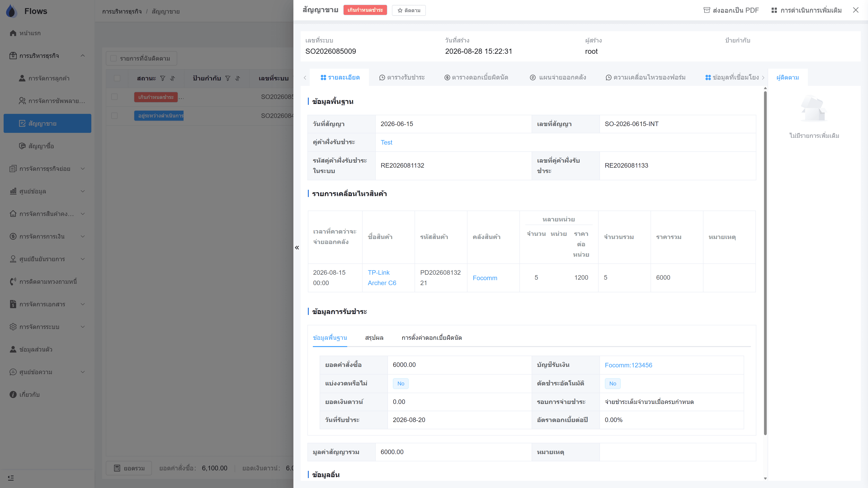The image size is (868, 488).
Task: Close the สัญญาขาย detail drawer
Action: (856, 10)
